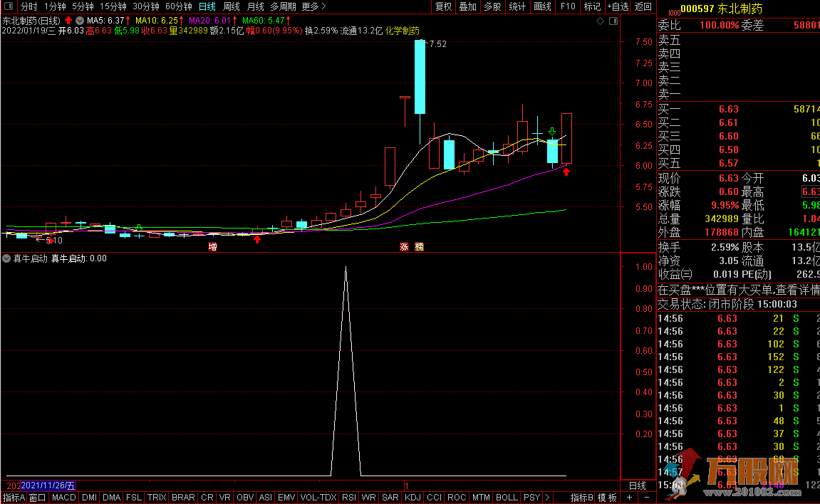Image resolution: width=820 pixels, height=504 pixels.
Task: Open the F10 company info
Action: coord(567,6)
